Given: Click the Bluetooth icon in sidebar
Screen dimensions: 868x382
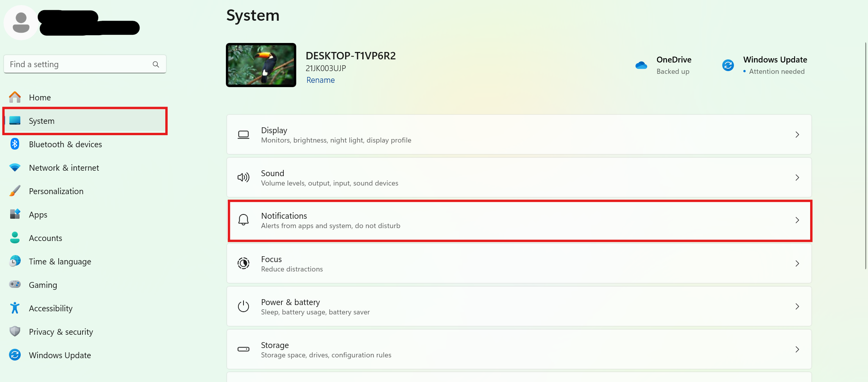Looking at the screenshot, I should tap(15, 144).
